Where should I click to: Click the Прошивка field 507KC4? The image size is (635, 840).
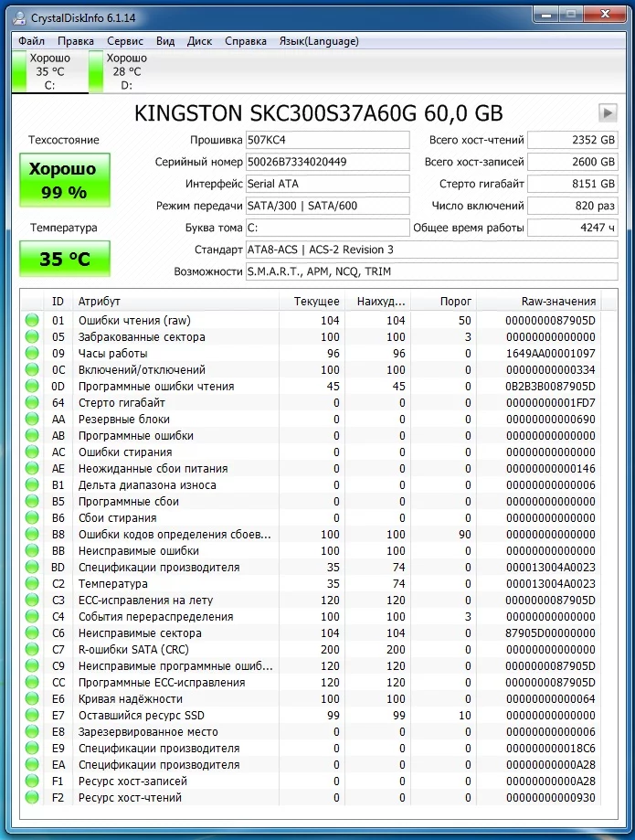click(328, 141)
